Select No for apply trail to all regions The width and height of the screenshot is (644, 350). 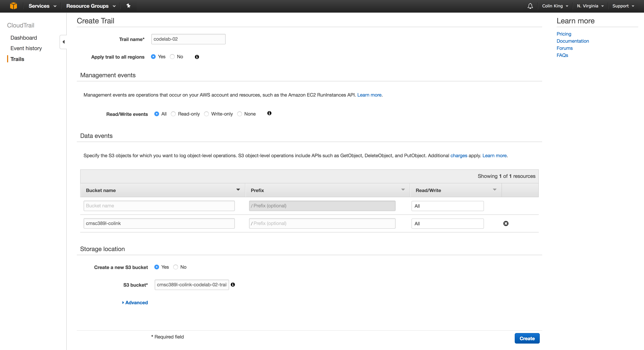point(172,57)
